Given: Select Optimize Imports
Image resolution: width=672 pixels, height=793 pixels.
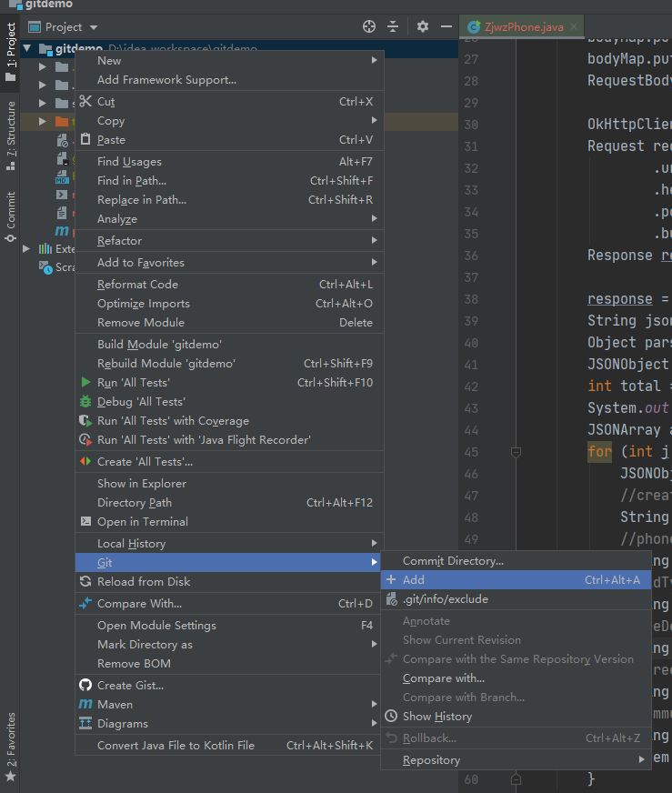Looking at the screenshot, I should [229, 304].
